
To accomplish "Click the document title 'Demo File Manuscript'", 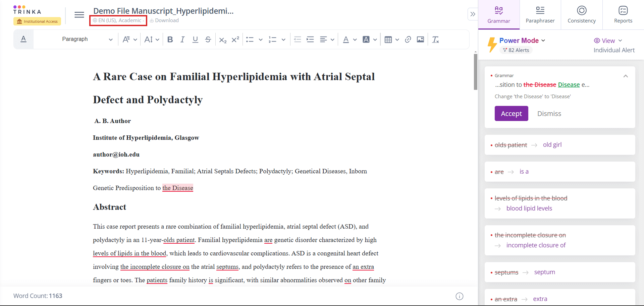I will (x=163, y=11).
